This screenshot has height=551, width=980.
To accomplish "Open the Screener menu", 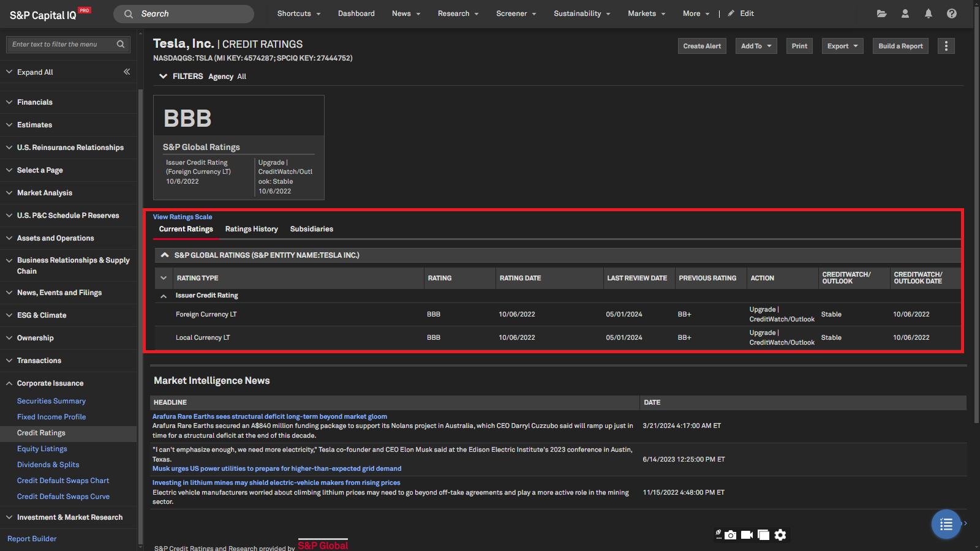I will pos(516,13).
